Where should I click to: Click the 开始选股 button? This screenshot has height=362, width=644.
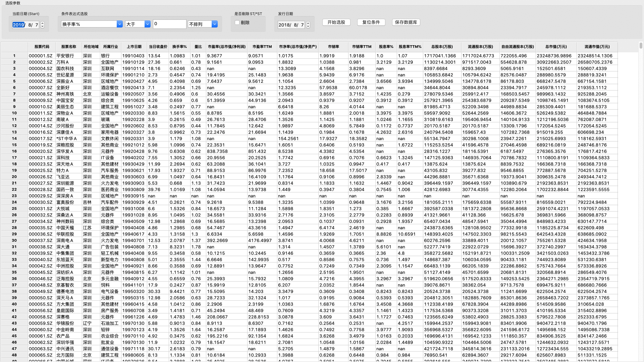336,22
